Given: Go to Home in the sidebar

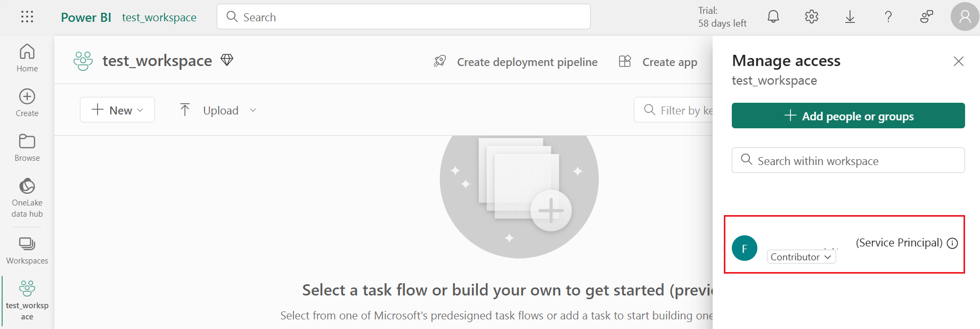Looking at the screenshot, I should pos(27,58).
